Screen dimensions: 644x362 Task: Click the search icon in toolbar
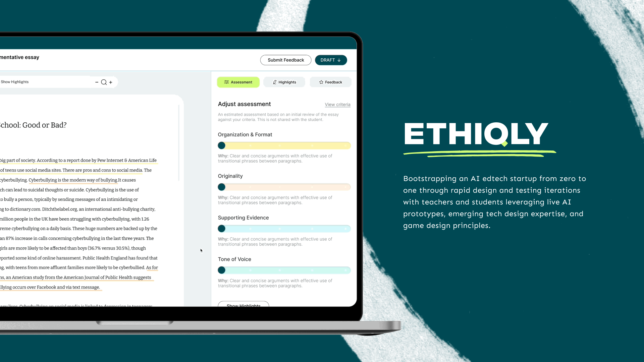(x=104, y=82)
